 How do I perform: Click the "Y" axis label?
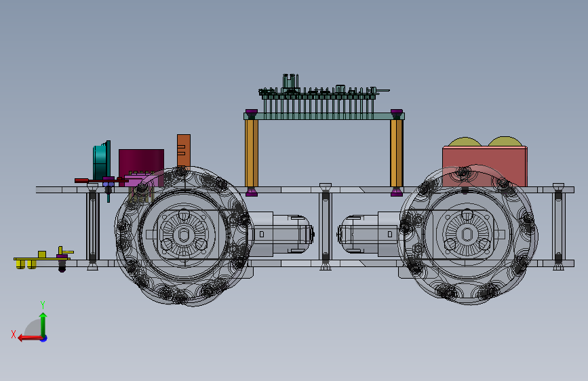click(x=43, y=304)
